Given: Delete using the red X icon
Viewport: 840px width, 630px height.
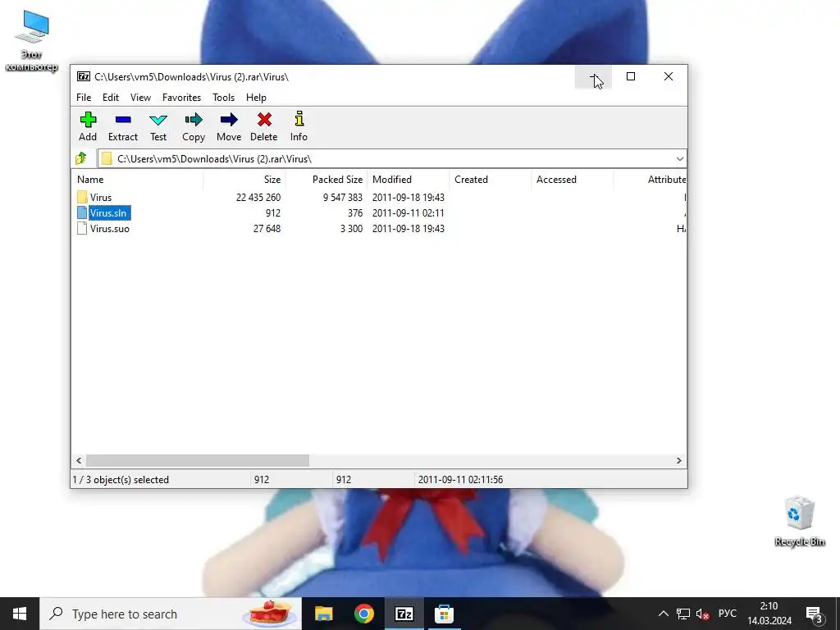Looking at the screenshot, I should coord(264,120).
